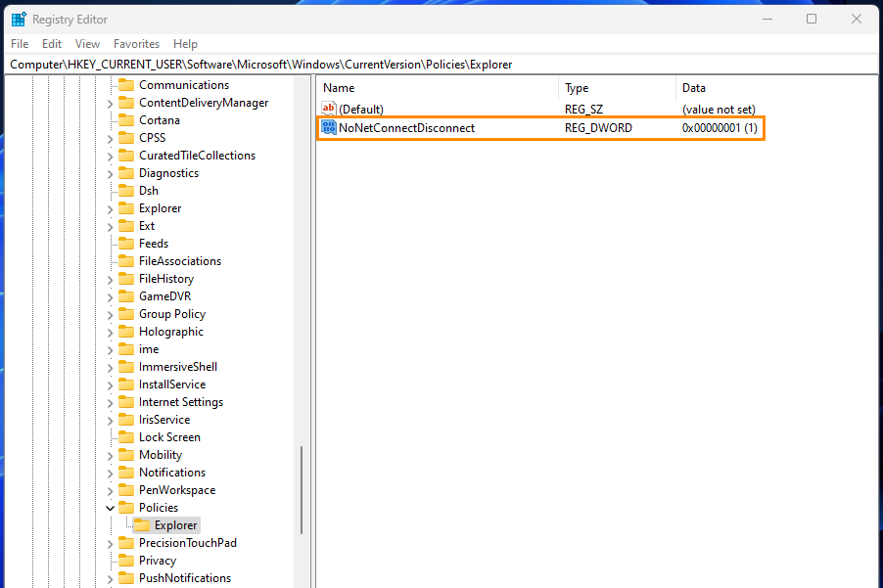
Task: Click the FileHistory folder icon
Action: point(126,279)
